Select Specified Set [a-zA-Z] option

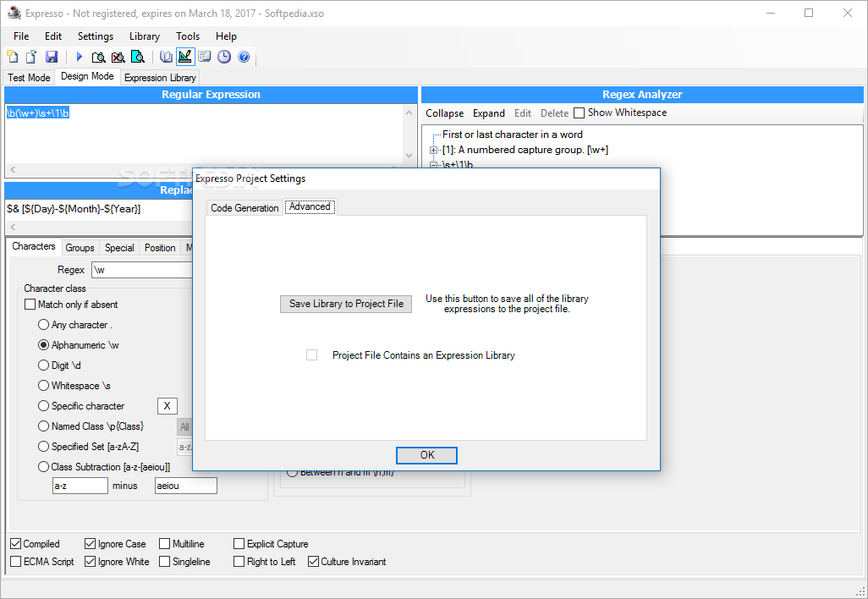click(43, 446)
